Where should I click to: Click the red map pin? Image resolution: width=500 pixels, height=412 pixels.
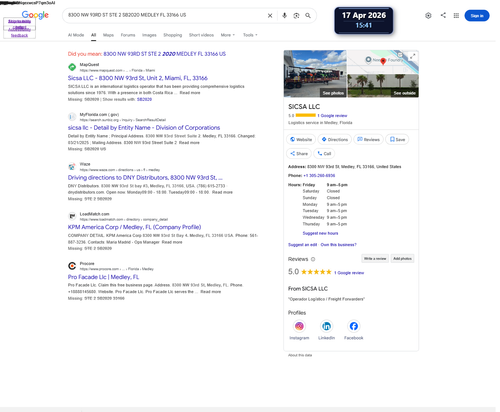(383, 61)
